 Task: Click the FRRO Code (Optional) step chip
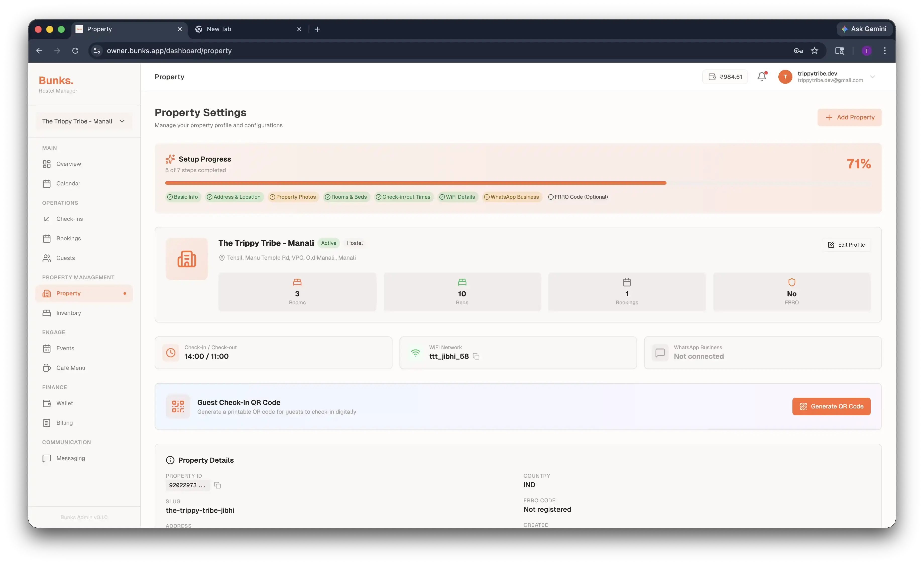point(578,197)
